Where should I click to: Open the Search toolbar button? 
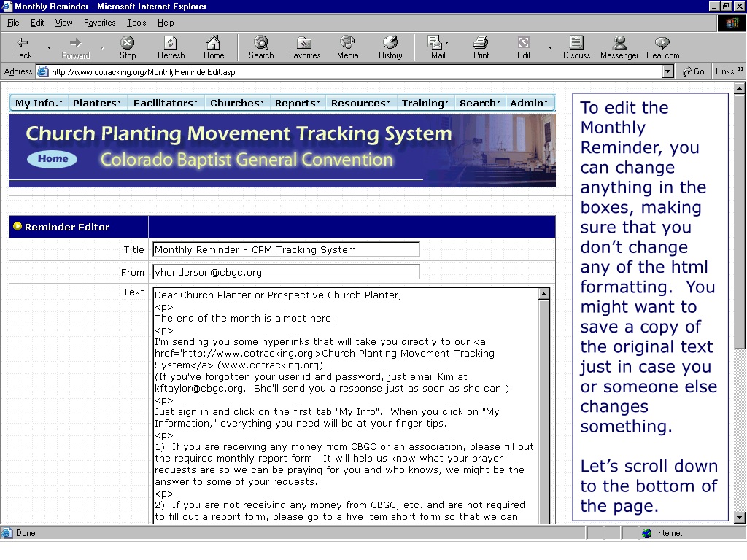(x=261, y=47)
